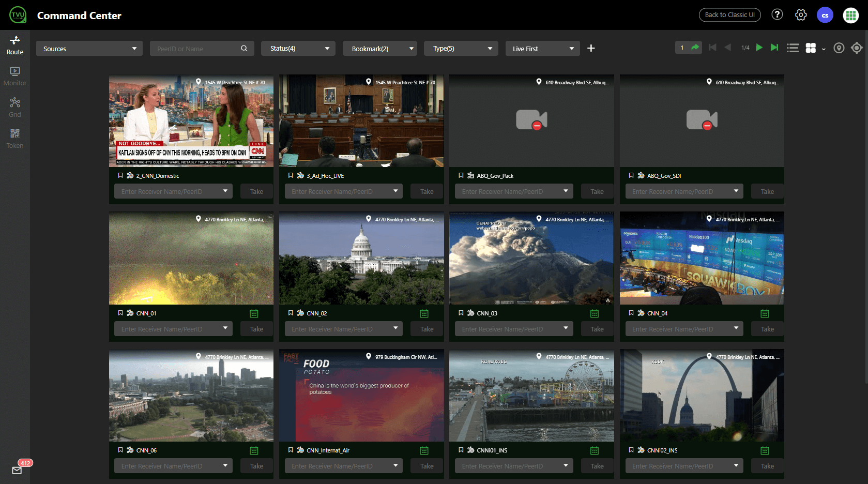Open the Bookmark(2) filter dropdown
Screen dimensions: 868x484
380,49
